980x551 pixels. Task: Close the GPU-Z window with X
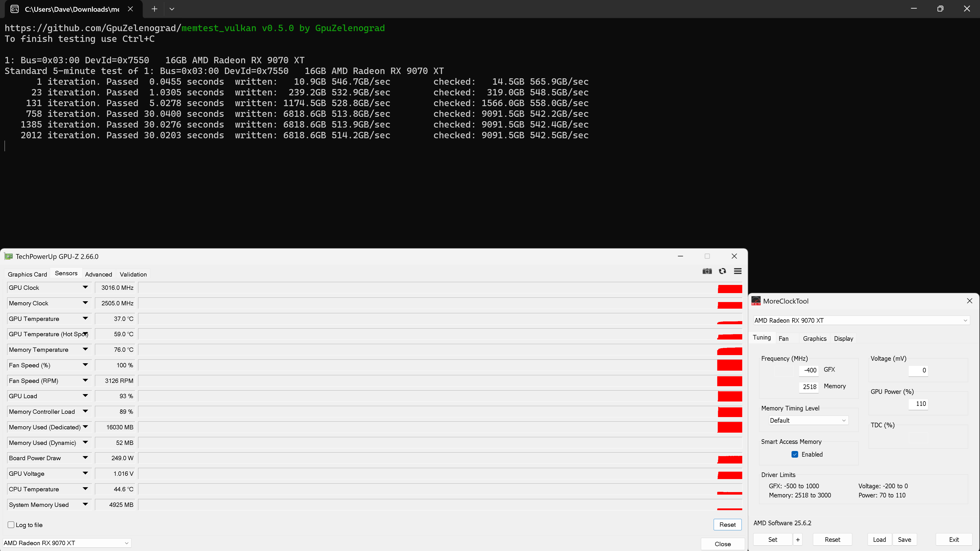[x=734, y=256]
